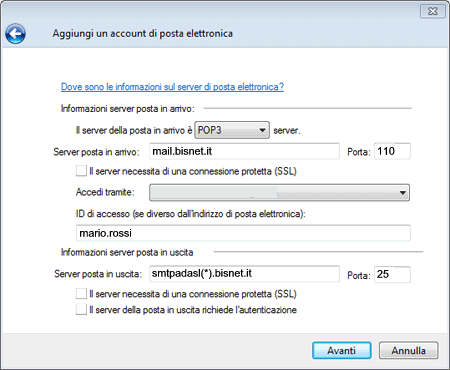Open the POP3 server type dropdown
450x370 pixels.
[232, 130]
